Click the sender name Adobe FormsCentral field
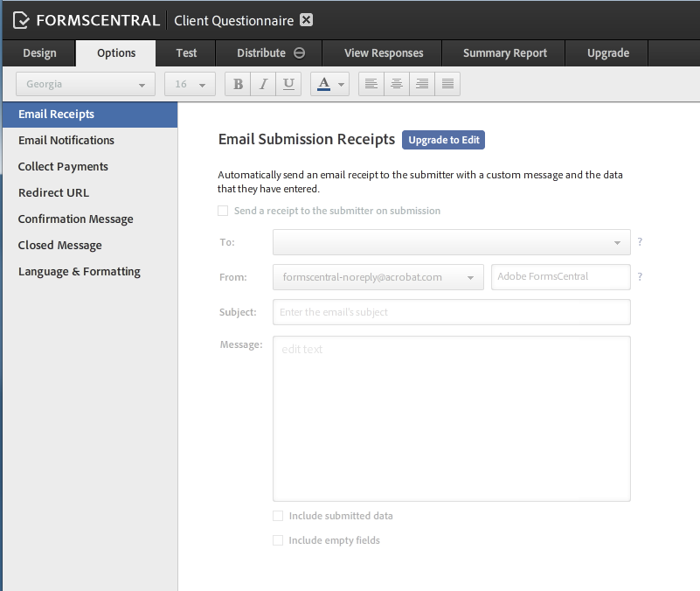Screen dimensions: 700x591 [561, 277]
